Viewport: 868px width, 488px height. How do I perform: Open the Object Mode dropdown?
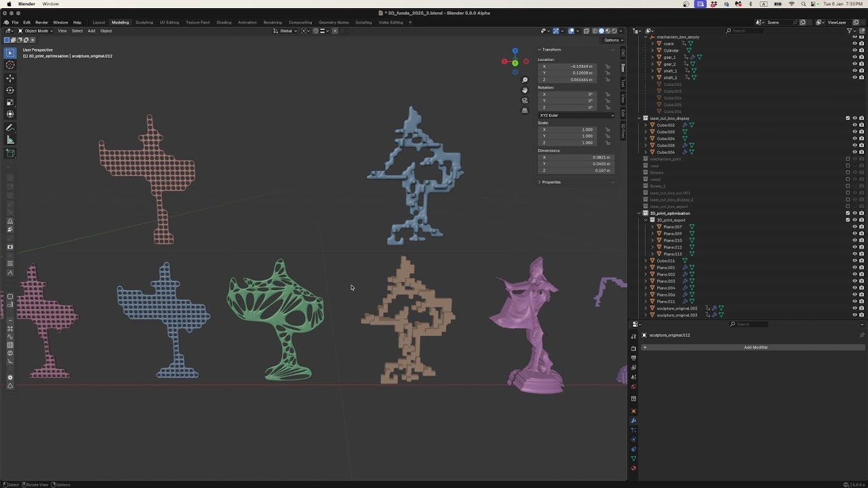click(36, 30)
